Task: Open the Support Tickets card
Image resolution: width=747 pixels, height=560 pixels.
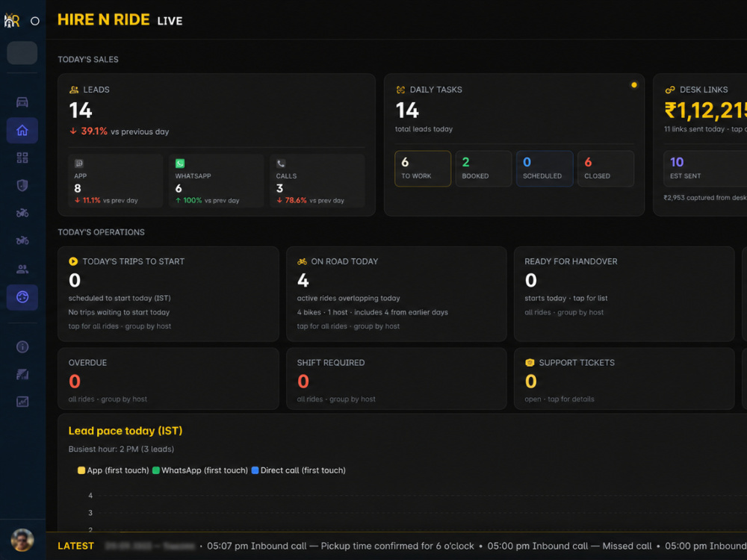Action: 624,379
